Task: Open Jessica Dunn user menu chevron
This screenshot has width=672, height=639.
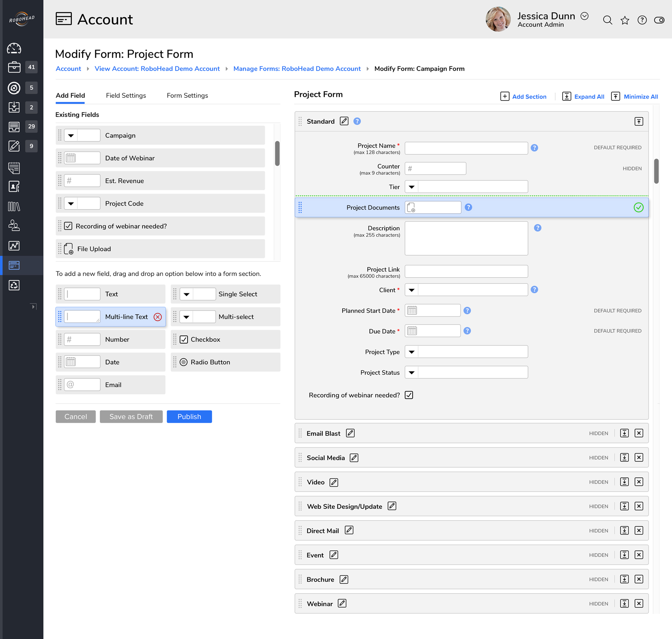Action: pos(584,16)
